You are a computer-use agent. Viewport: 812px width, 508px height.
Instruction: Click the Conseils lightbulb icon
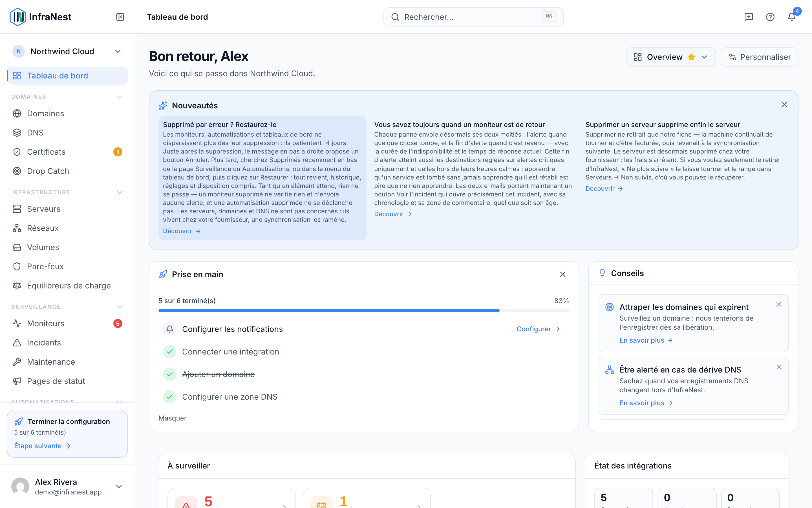point(602,273)
